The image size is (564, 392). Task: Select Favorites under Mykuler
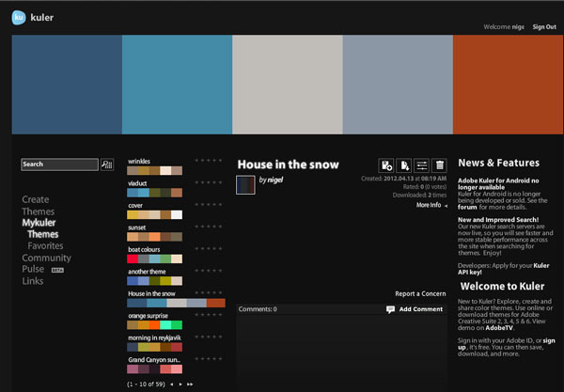tap(45, 245)
